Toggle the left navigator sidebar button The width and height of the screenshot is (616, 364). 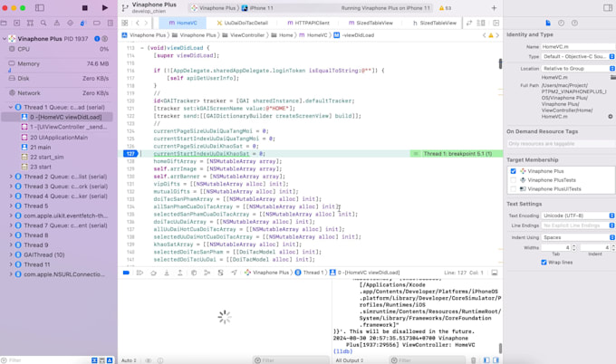(x=40, y=8)
